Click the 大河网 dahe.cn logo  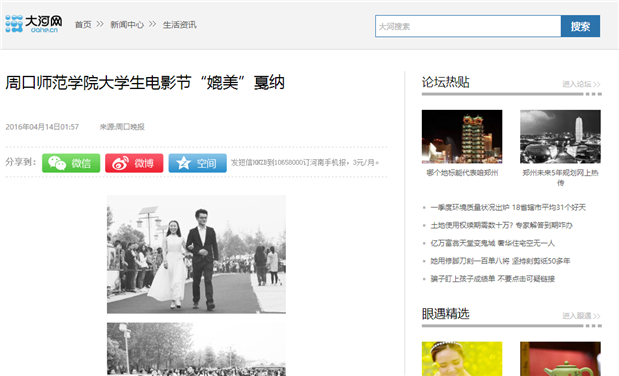[x=34, y=24]
